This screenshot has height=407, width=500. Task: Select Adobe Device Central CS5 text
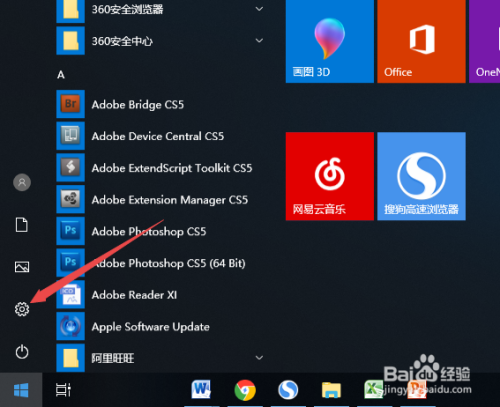point(158,136)
